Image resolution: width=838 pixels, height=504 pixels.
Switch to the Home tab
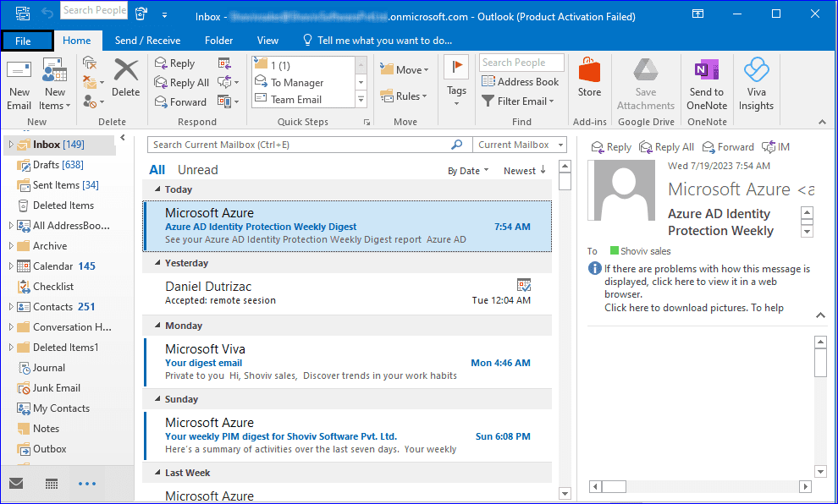[x=76, y=41]
